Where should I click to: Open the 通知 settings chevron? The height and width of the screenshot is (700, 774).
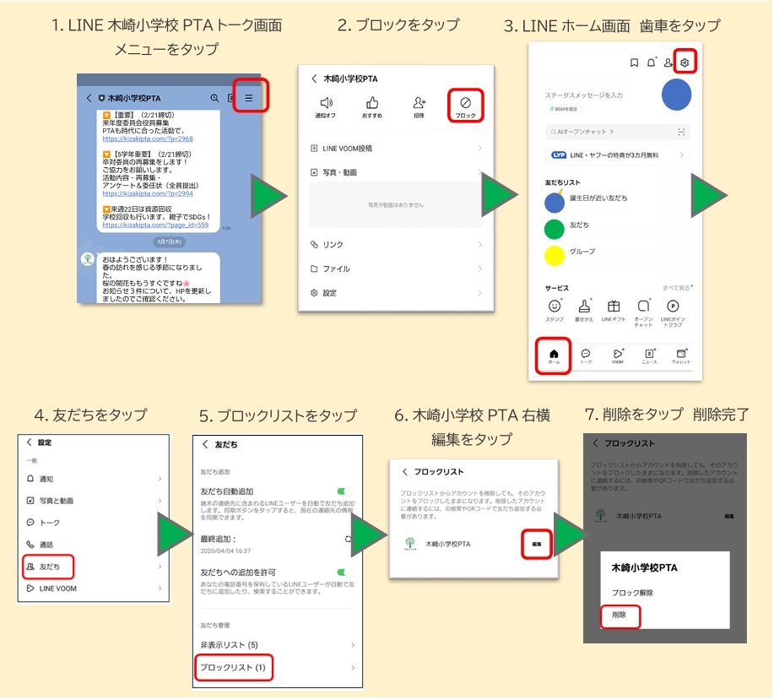pyautogui.click(x=160, y=479)
